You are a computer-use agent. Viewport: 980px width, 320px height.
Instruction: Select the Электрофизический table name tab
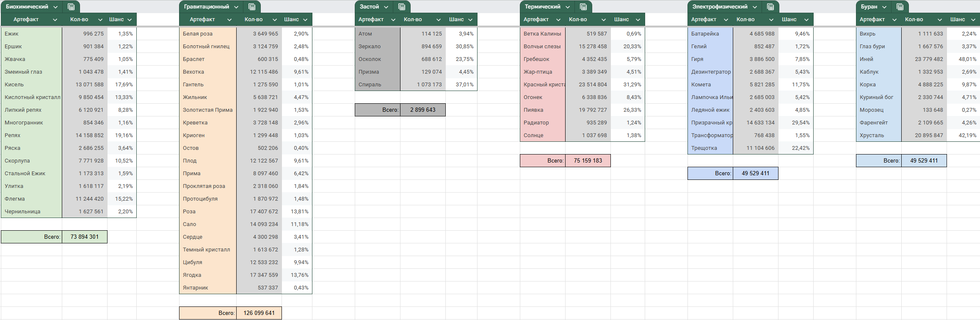click(x=720, y=7)
